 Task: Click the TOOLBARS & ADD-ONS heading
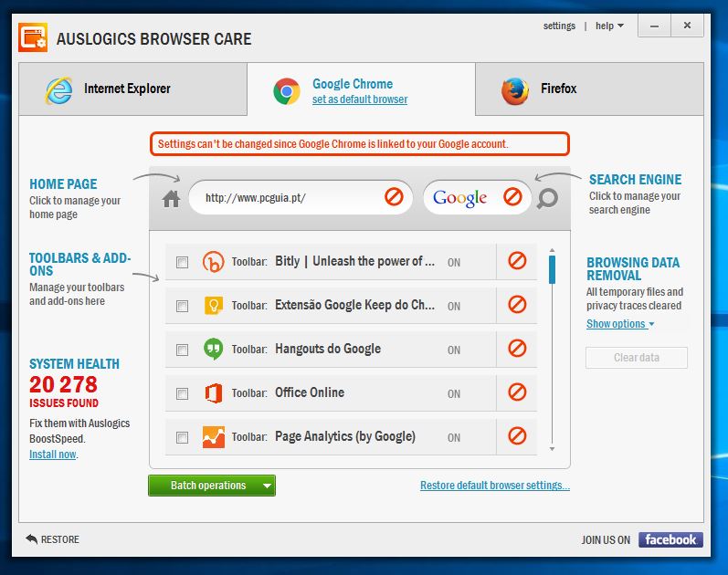click(x=79, y=265)
